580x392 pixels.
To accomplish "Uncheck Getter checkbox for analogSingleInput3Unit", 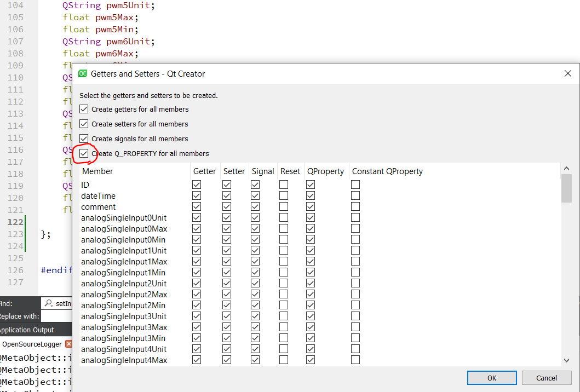I will (x=197, y=316).
